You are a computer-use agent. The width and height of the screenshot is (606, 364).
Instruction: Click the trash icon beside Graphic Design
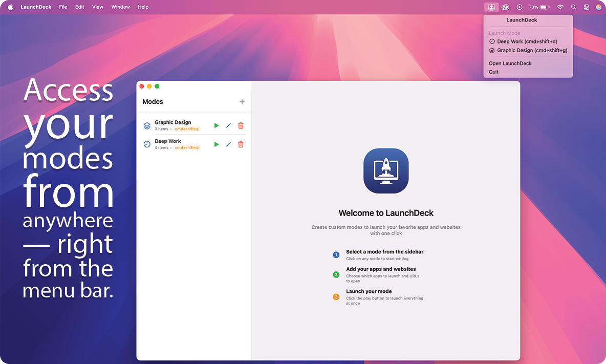click(241, 125)
